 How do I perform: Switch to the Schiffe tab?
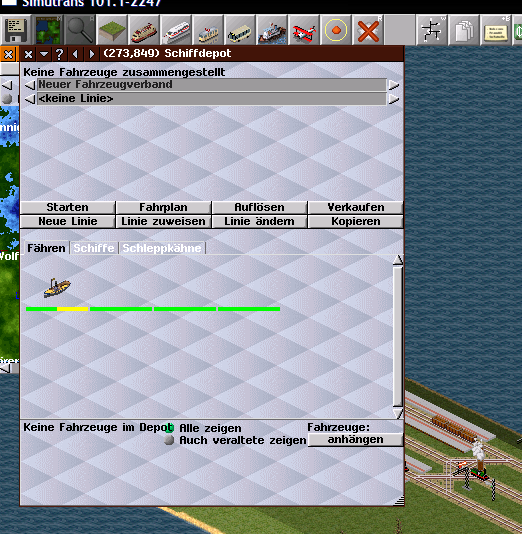pyautogui.click(x=94, y=248)
